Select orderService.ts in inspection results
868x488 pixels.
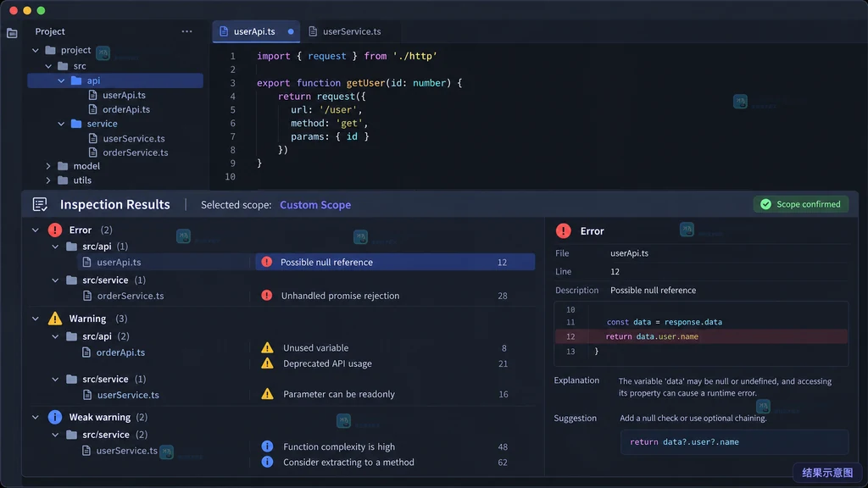point(130,296)
